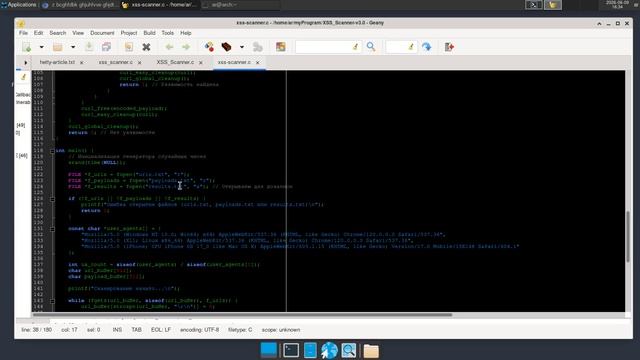Open the Build menu

pos(149,33)
